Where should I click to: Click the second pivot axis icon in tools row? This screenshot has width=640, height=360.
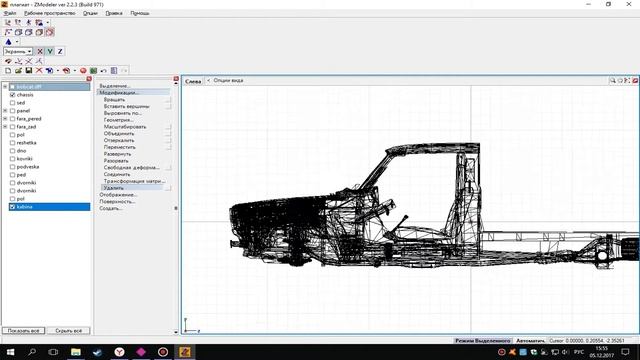[x=18, y=61]
